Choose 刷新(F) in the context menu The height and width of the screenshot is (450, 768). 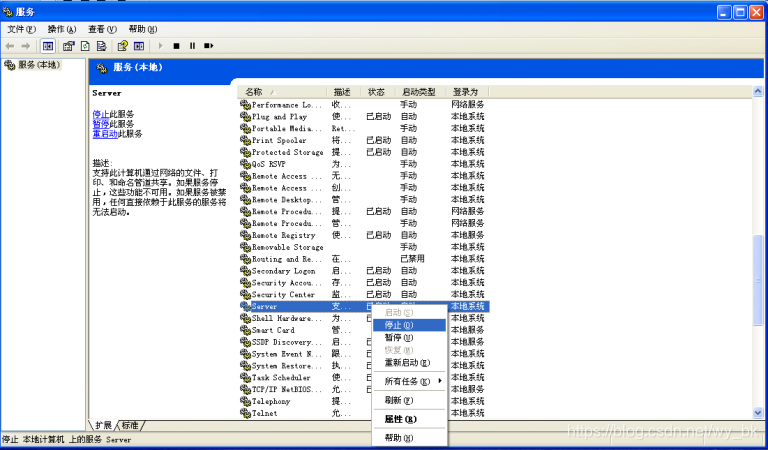[409, 401]
